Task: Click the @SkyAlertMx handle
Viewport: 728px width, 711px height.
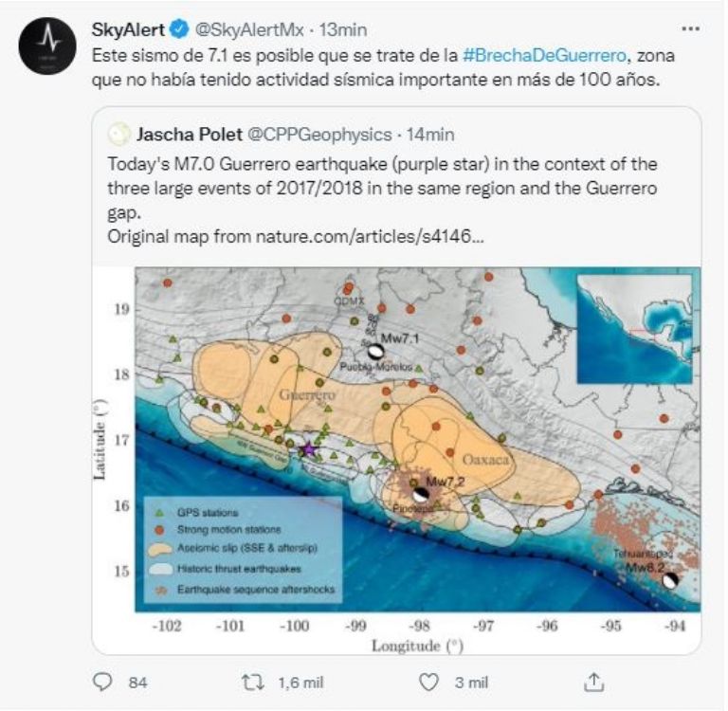Action: point(249,29)
